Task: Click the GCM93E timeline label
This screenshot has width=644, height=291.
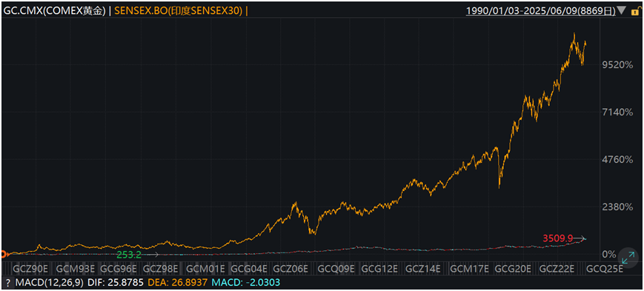Action: click(76, 269)
